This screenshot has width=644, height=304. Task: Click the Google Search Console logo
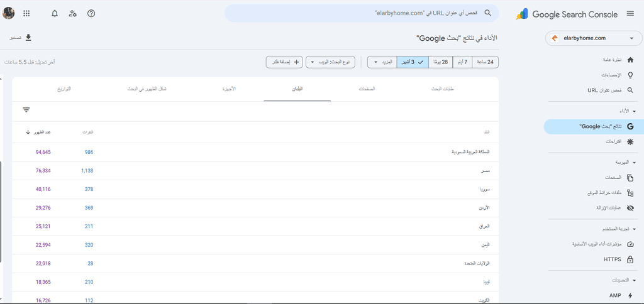[x=567, y=14]
